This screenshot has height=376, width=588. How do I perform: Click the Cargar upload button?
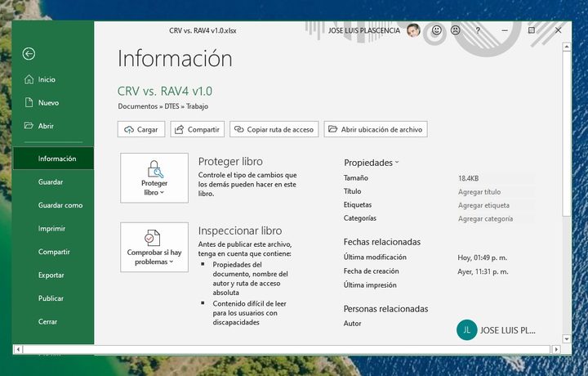tap(141, 129)
